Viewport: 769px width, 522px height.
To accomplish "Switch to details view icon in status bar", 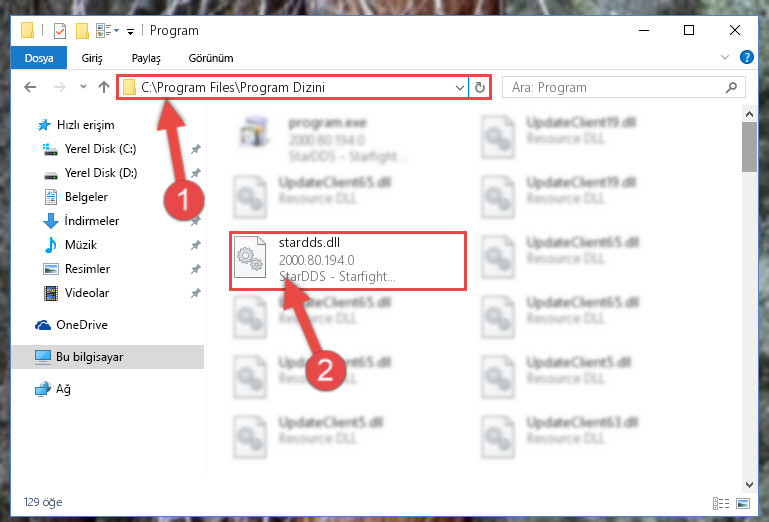I will (x=721, y=503).
